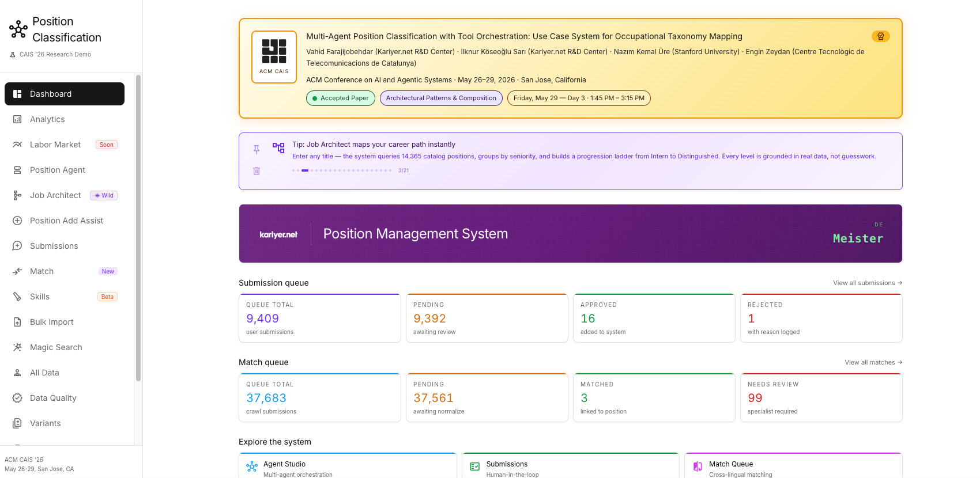Click the Meister text in banner
Viewport: 980px width, 478px height.
coord(858,238)
